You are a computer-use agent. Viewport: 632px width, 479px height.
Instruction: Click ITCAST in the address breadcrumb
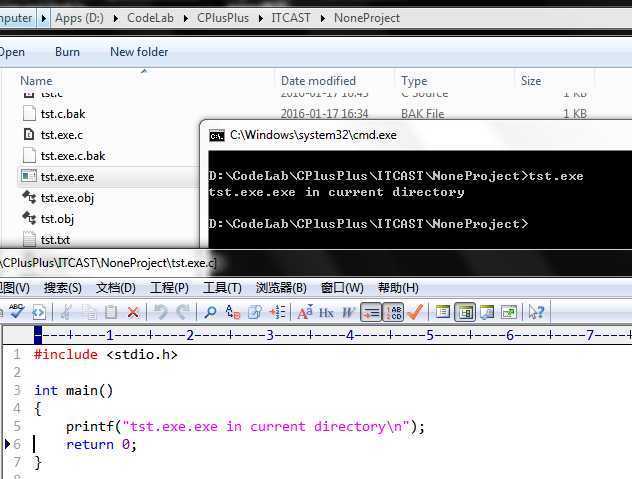tap(291, 18)
